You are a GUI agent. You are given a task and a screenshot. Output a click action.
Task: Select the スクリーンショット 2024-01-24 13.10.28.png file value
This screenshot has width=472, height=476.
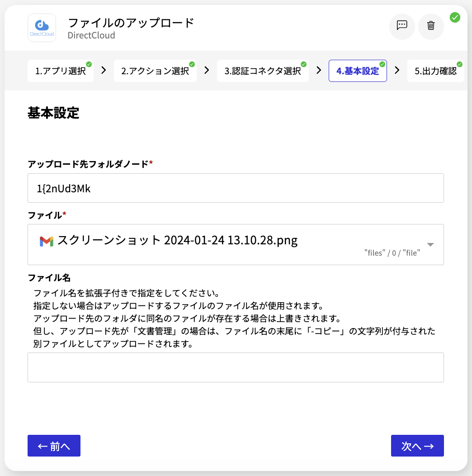point(178,240)
